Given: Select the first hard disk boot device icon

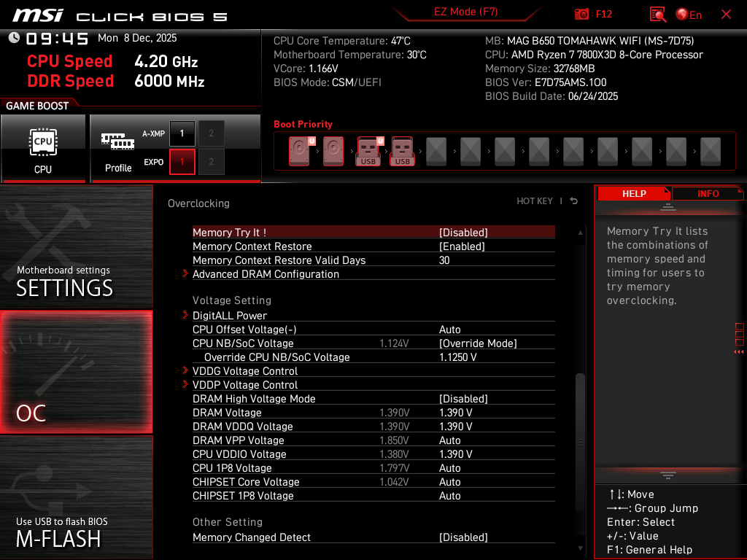Looking at the screenshot, I should coord(300,151).
